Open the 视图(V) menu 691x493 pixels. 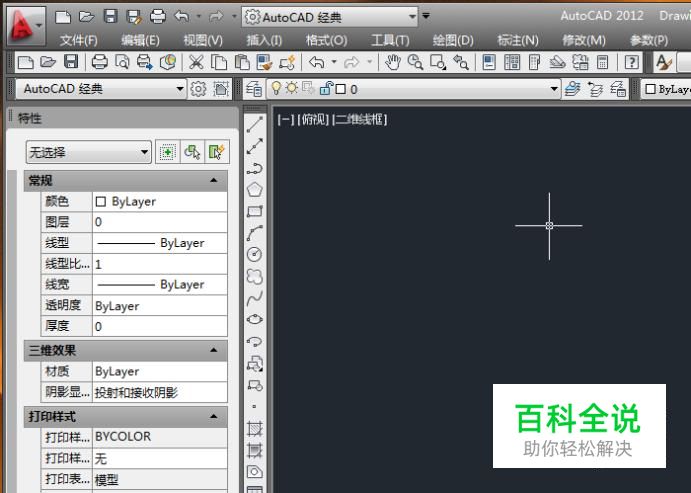click(203, 41)
